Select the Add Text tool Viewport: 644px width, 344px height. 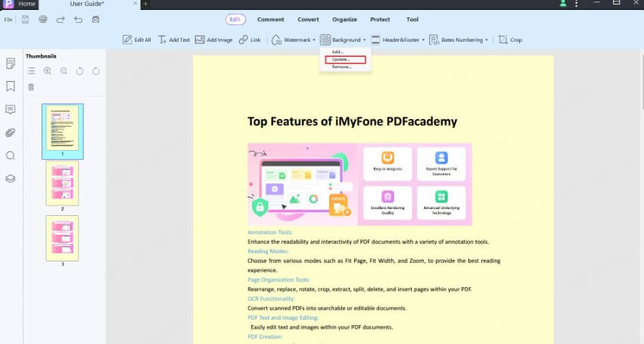pos(174,40)
